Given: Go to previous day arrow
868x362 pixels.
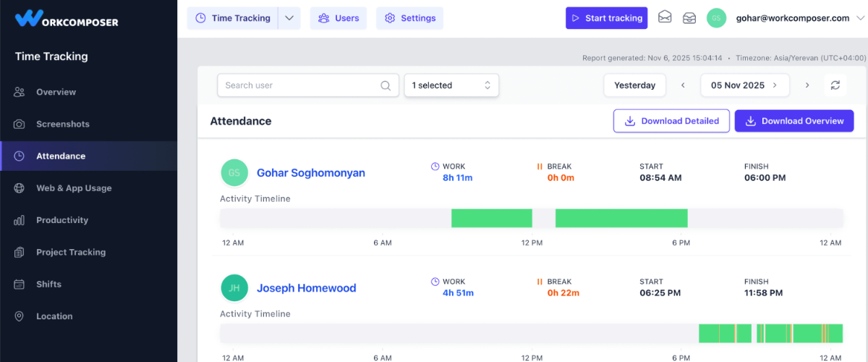Looking at the screenshot, I should 683,85.
